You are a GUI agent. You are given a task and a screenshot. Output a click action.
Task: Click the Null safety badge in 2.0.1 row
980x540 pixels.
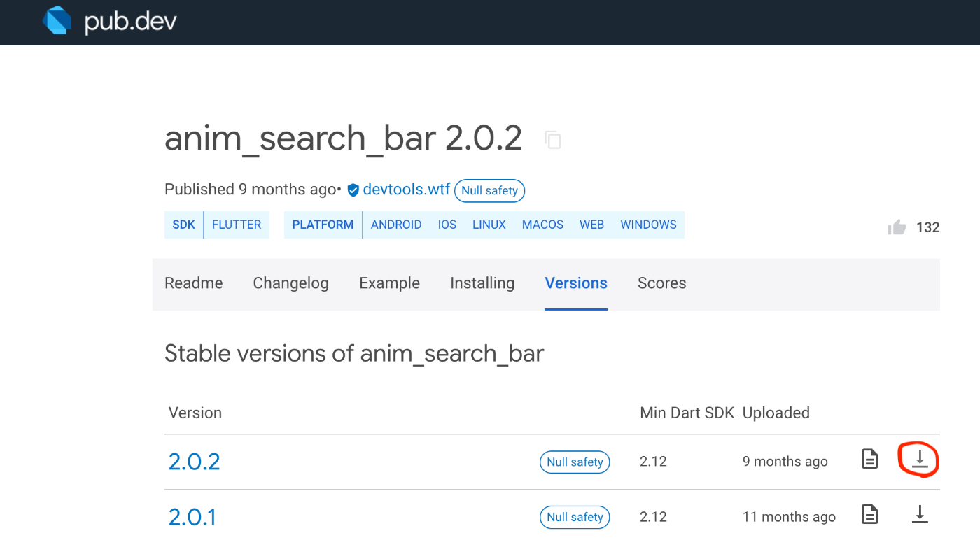(575, 517)
